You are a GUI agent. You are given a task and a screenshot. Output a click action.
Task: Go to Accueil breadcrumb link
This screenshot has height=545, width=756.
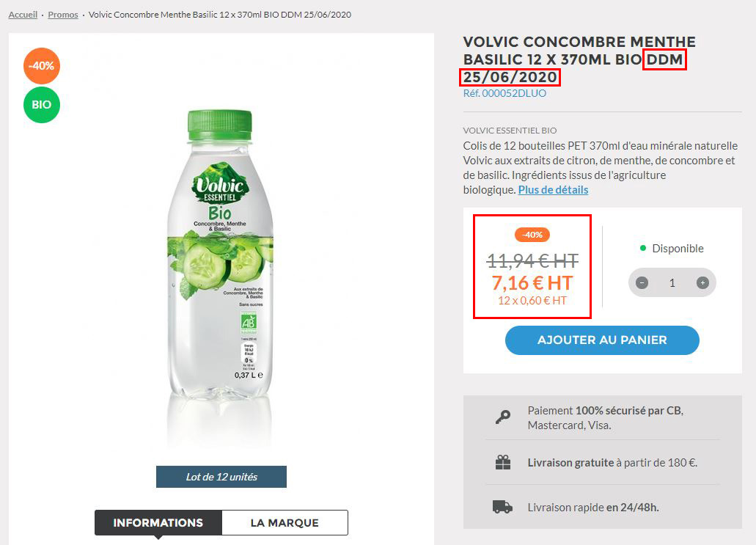click(23, 15)
